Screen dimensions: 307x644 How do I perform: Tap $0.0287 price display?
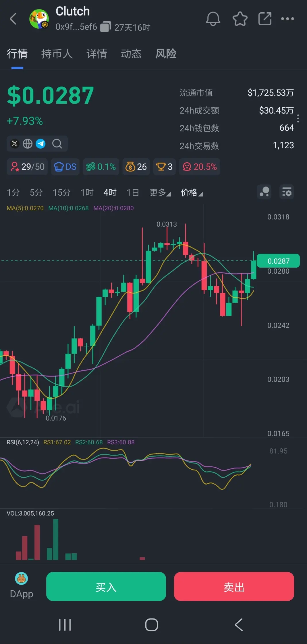pyautogui.click(x=51, y=96)
